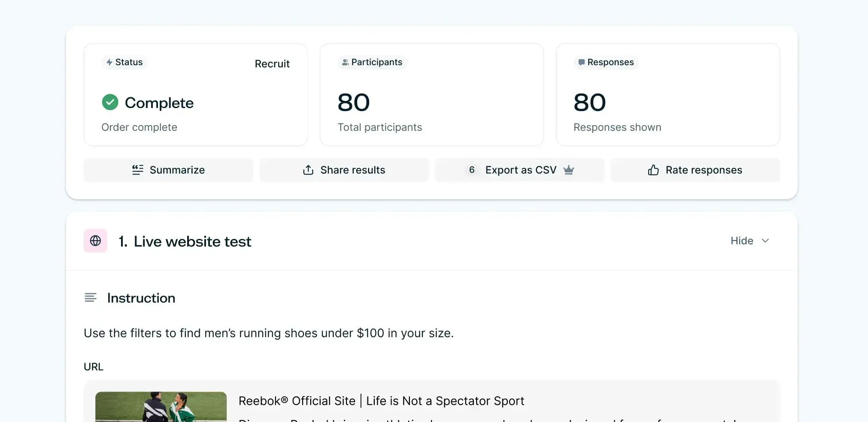Screen dimensions: 868x422
Task: Click the Share results upload icon
Action: pyautogui.click(x=308, y=170)
